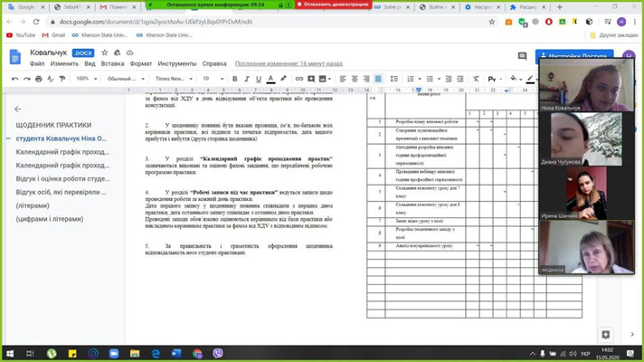Click the move to folder icon
Screen dimensions: 644x362
coord(117,52)
